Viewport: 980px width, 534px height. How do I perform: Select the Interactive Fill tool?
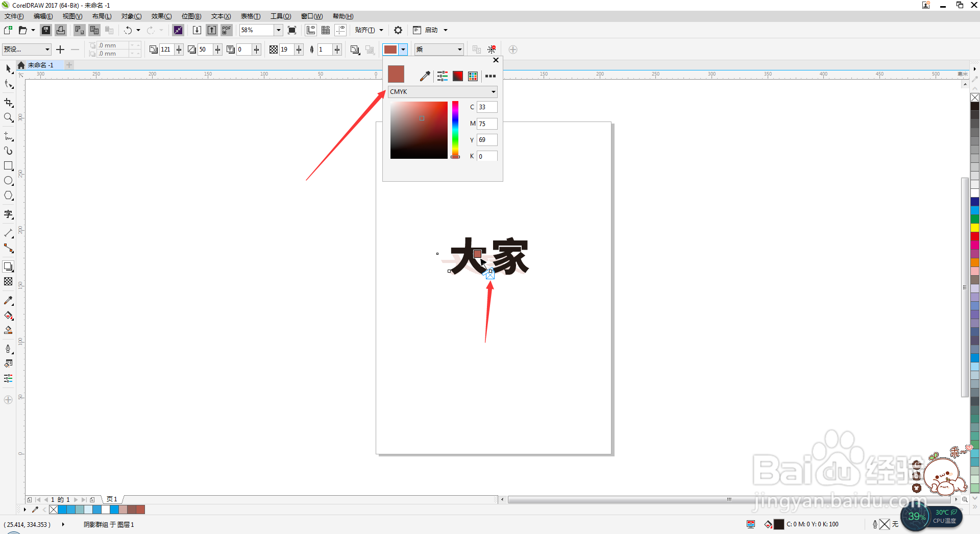pyautogui.click(x=8, y=315)
